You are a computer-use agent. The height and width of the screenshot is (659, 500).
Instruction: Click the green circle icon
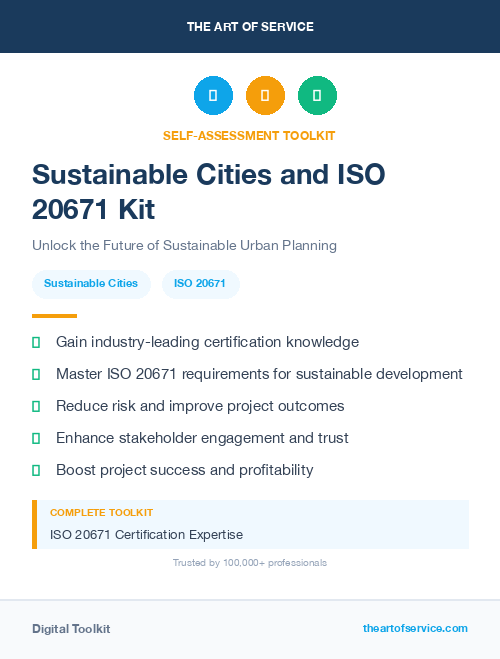pos(317,95)
